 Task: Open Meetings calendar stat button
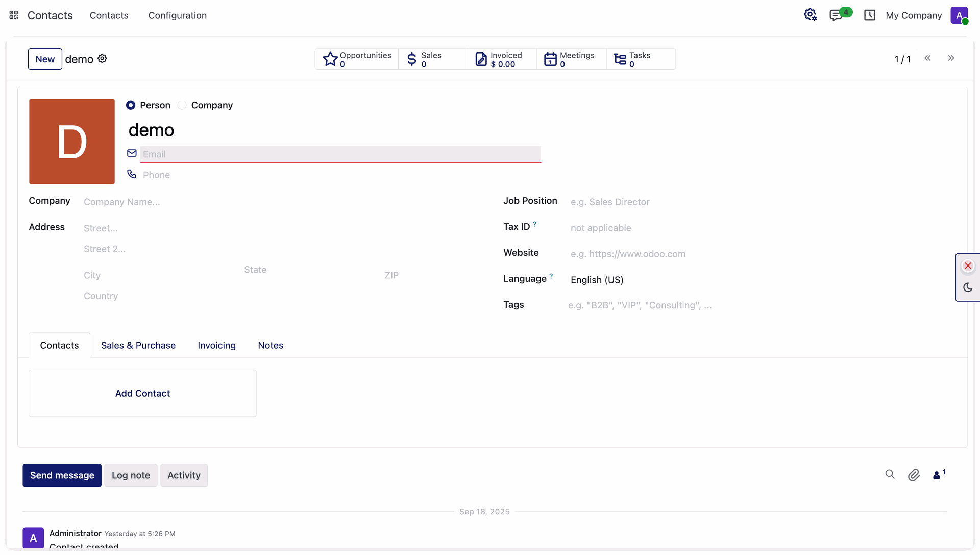point(572,59)
